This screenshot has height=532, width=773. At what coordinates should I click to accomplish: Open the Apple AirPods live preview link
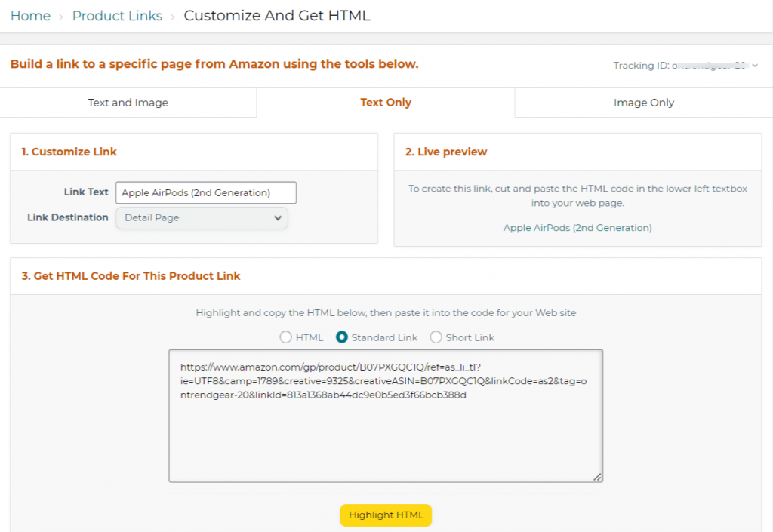(577, 228)
